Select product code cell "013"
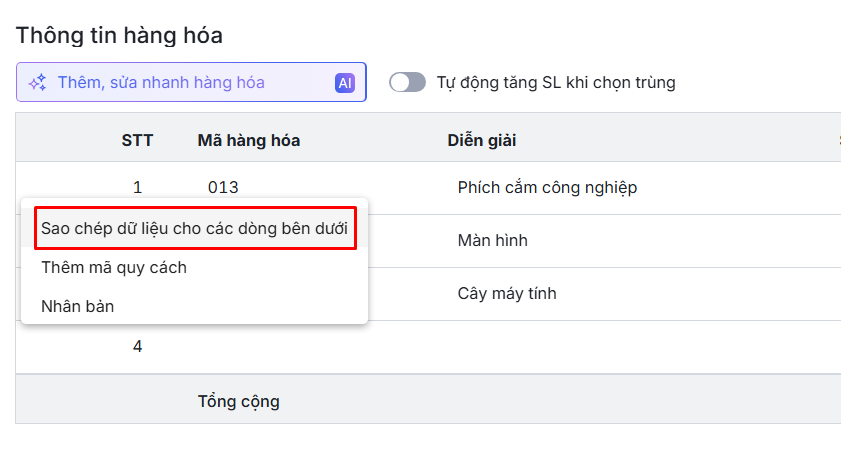The image size is (841, 450). pyautogui.click(x=224, y=187)
